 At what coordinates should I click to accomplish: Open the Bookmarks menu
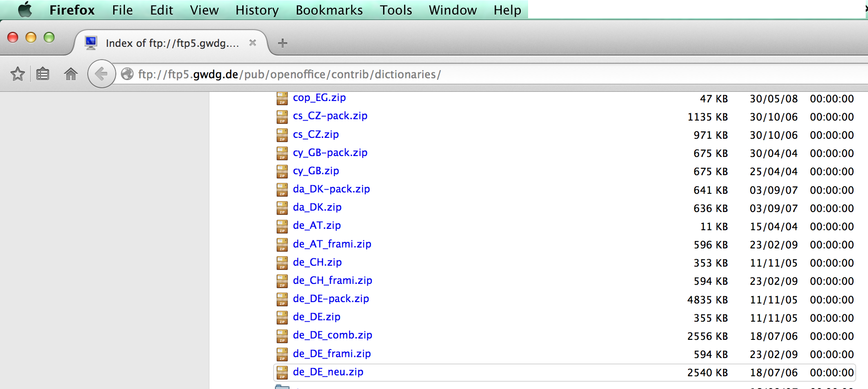click(329, 10)
